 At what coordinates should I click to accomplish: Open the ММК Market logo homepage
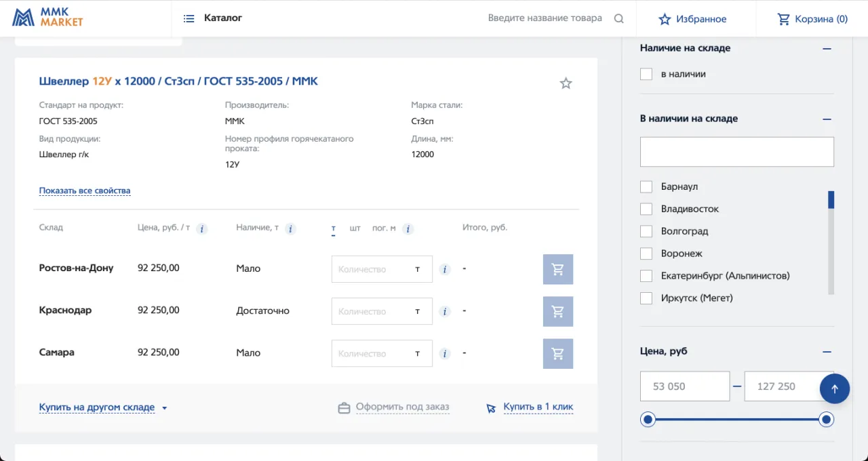pos(47,18)
